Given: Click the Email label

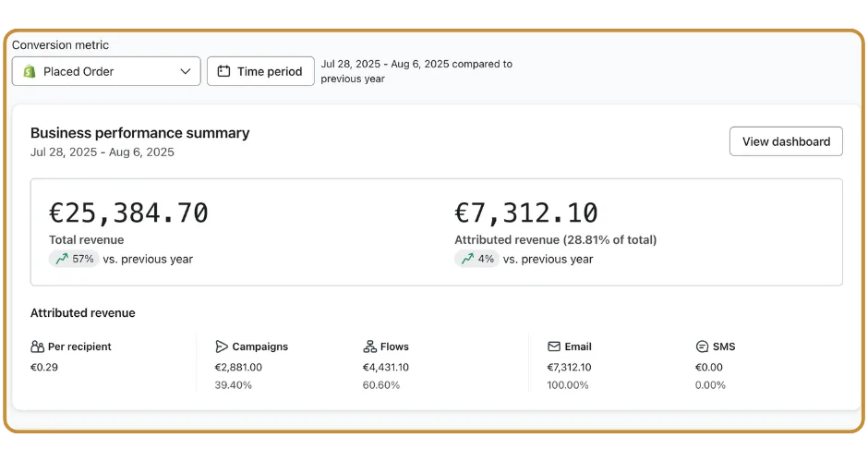Looking at the screenshot, I should pyautogui.click(x=578, y=346).
